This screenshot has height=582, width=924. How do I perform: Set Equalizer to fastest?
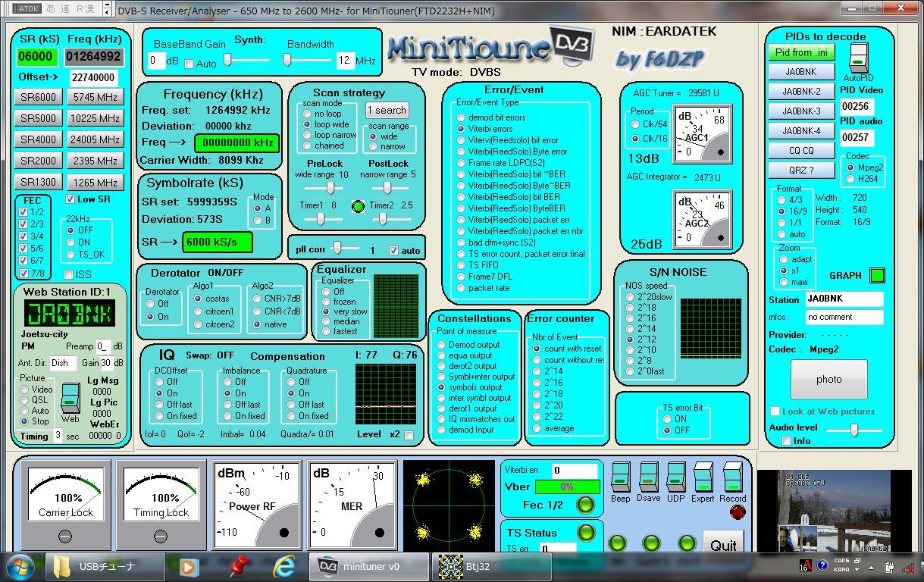326,331
